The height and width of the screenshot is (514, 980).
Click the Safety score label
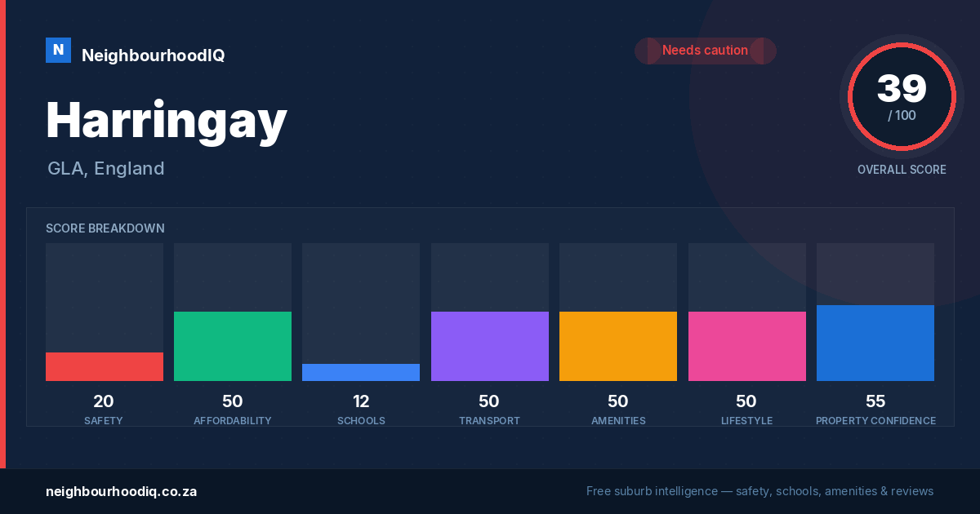pyautogui.click(x=104, y=421)
